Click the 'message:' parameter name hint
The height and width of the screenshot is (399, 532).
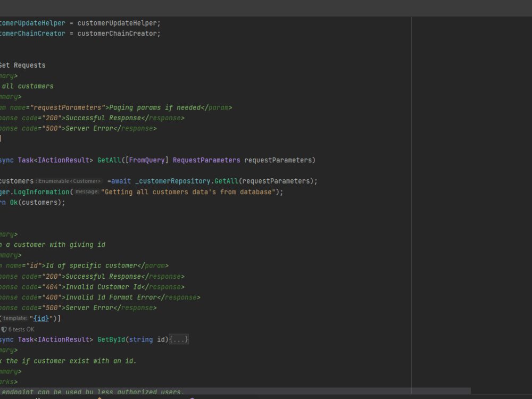point(87,192)
